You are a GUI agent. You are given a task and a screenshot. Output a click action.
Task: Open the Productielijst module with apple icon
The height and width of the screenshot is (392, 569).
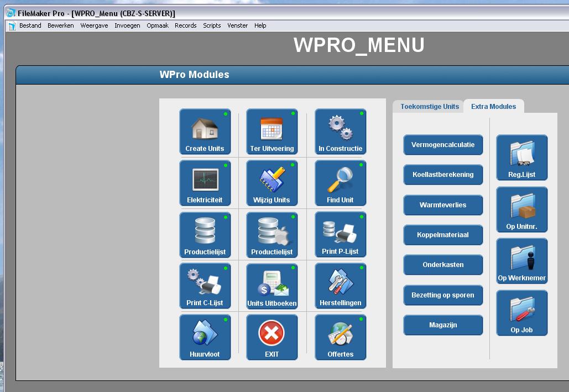click(272, 235)
